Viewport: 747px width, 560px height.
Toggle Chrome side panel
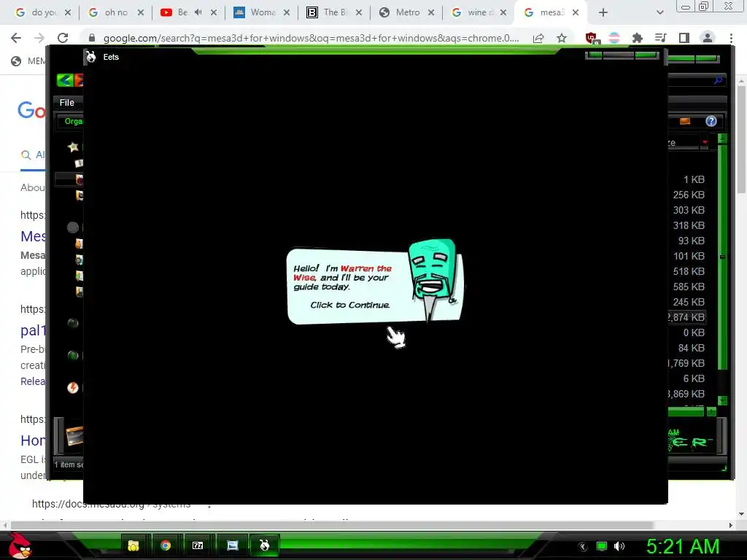pos(684,38)
